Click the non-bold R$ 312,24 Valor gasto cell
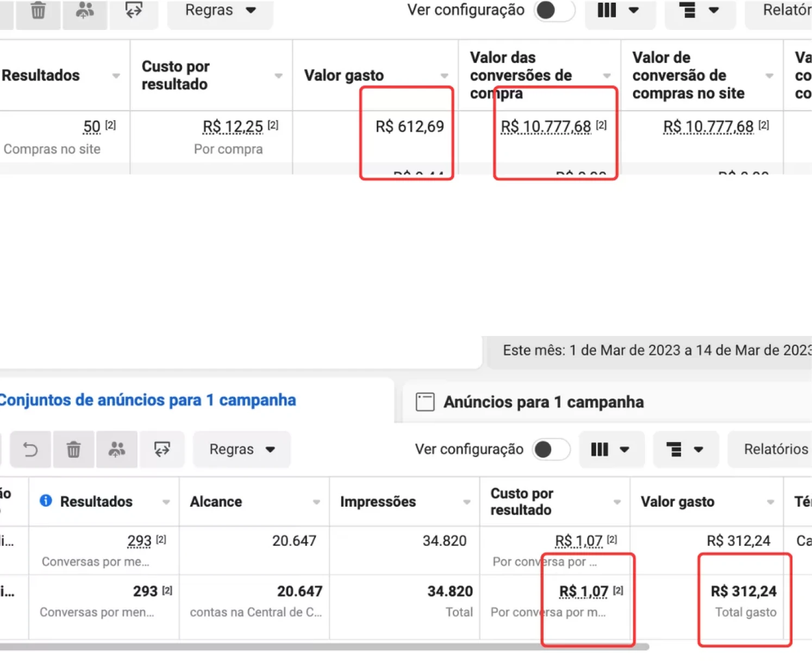The image size is (812, 672). click(738, 540)
